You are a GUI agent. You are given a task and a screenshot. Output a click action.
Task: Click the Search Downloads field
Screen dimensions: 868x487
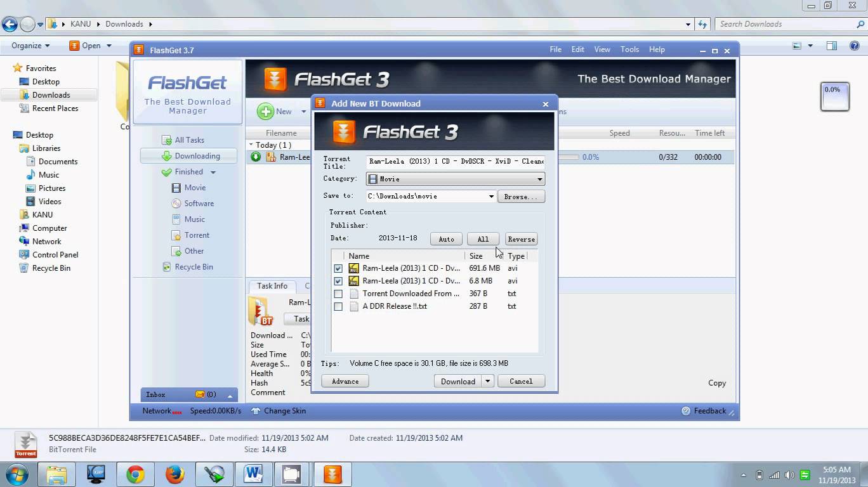[x=790, y=24]
